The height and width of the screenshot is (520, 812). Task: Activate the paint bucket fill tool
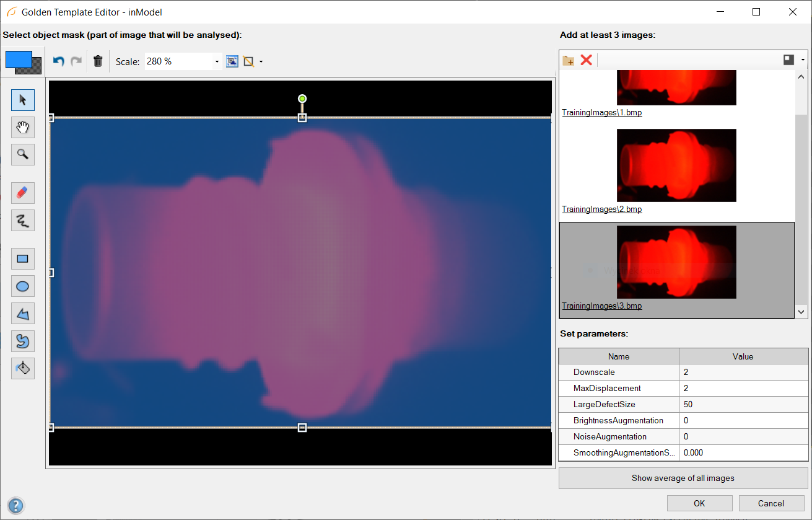pos(23,368)
